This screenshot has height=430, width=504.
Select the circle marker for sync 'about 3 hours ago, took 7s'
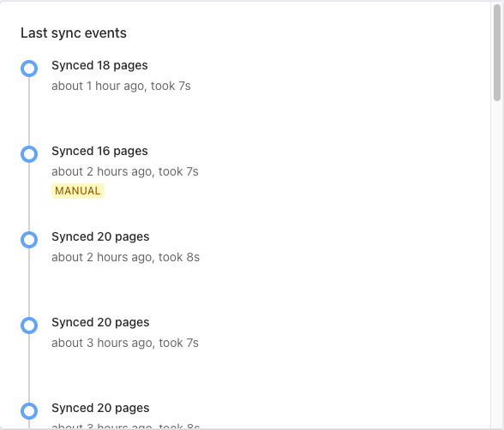29,325
